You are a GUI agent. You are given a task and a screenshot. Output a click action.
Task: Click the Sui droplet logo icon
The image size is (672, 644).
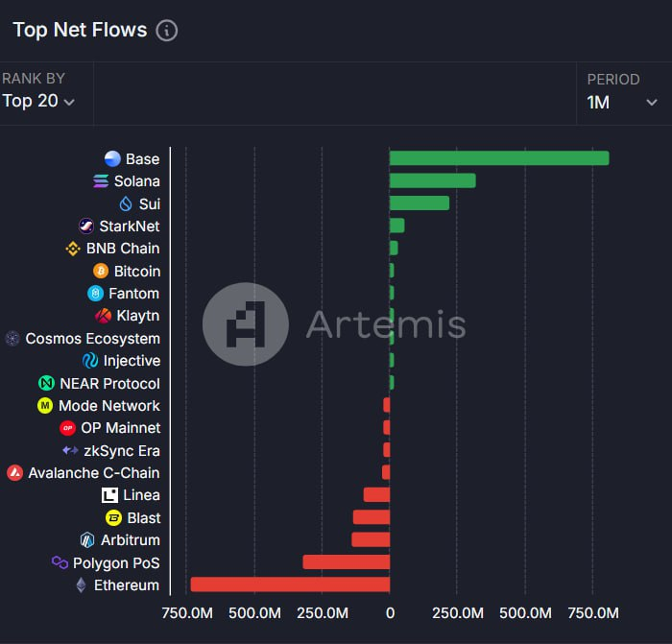pyautogui.click(x=126, y=203)
